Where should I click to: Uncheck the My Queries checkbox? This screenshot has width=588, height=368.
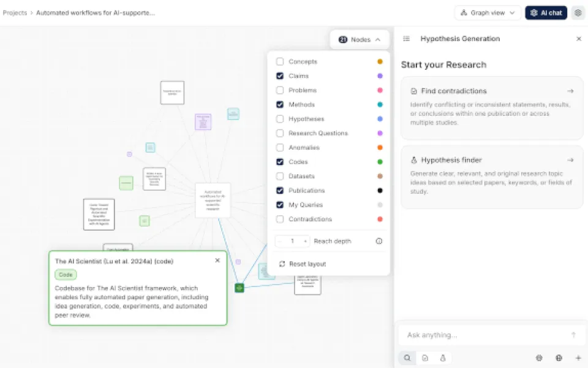coord(280,205)
